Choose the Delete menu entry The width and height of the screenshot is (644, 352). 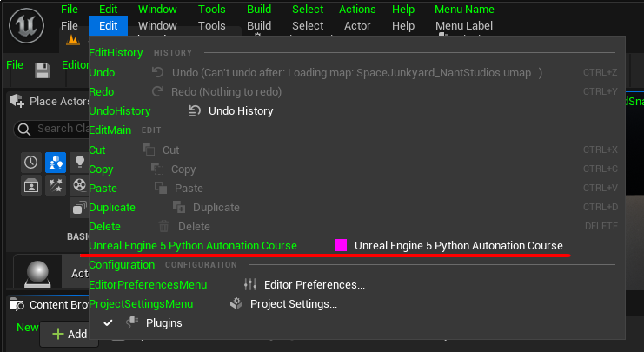357,226
